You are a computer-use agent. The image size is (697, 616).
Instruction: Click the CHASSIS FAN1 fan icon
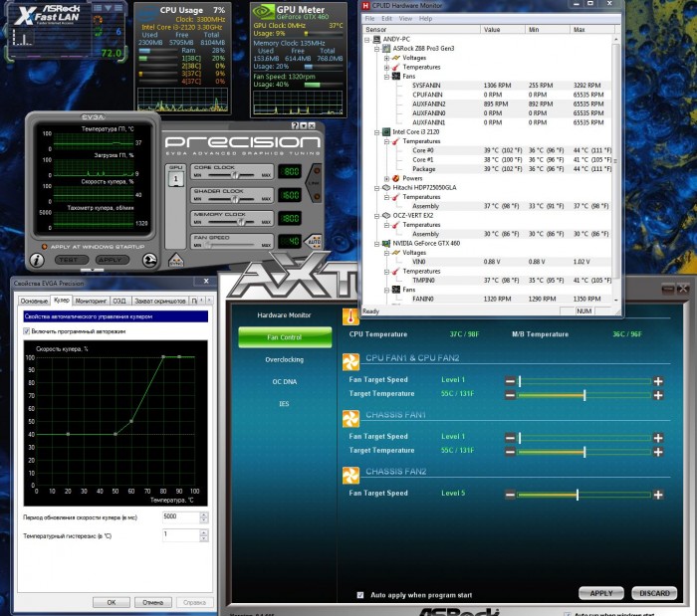(350, 419)
